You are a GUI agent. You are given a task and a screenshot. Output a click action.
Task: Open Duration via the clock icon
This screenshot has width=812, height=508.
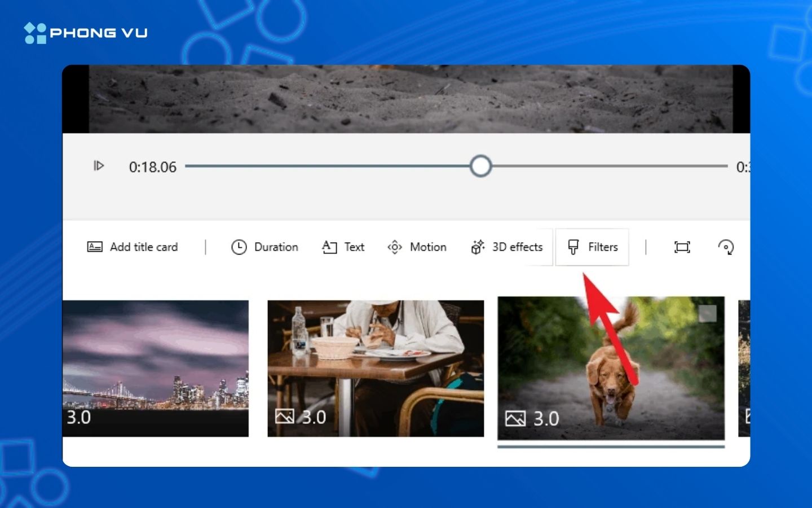[239, 247]
